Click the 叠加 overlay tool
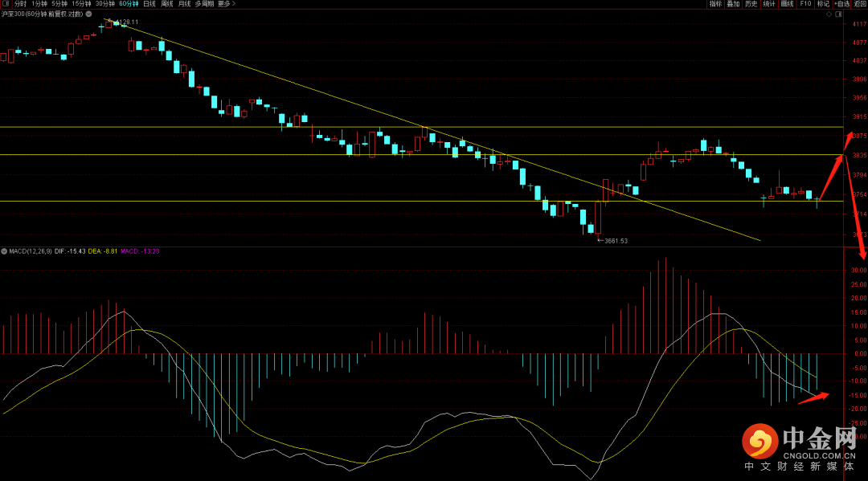 tap(733, 4)
